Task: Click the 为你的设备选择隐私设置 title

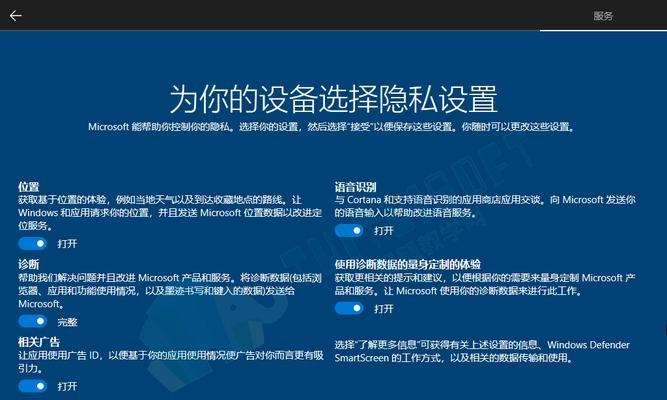Action: coord(334,99)
